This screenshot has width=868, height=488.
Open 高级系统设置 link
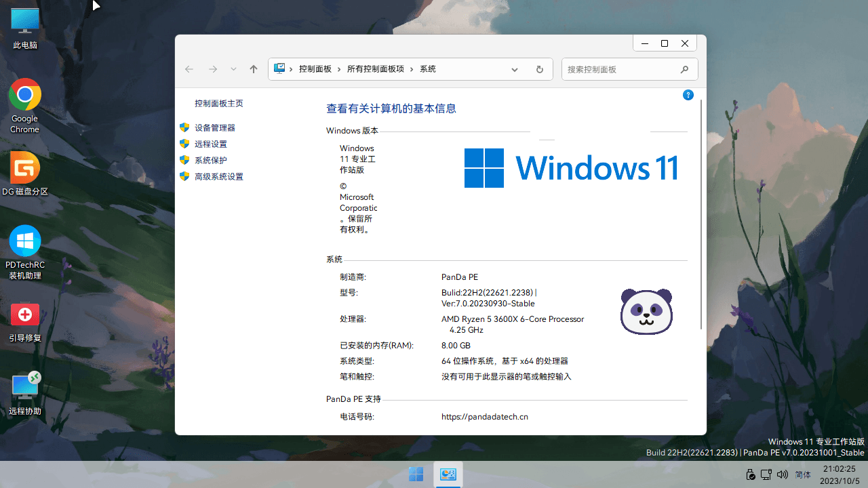[218, 176]
